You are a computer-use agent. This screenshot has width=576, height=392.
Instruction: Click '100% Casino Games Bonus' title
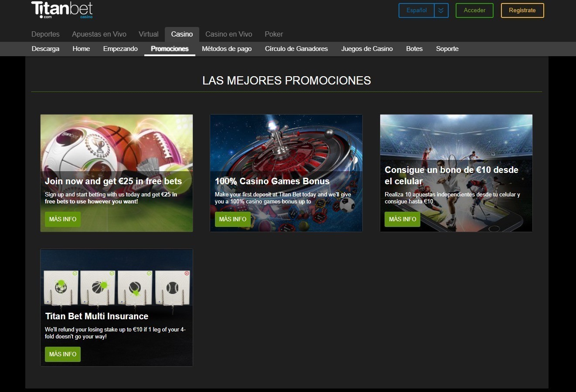(x=272, y=181)
